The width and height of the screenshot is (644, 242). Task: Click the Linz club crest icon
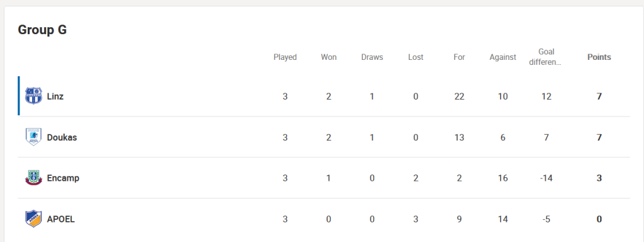(x=33, y=96)
